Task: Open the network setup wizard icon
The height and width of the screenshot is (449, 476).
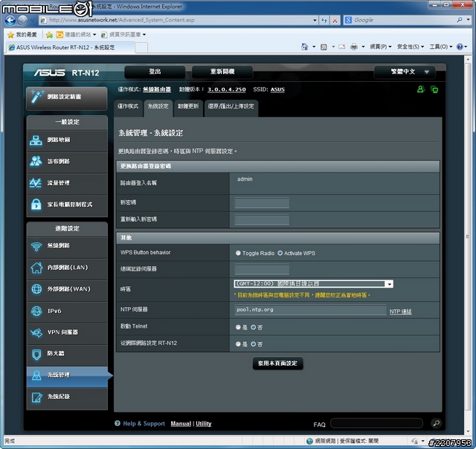Action: pos(37,97)
